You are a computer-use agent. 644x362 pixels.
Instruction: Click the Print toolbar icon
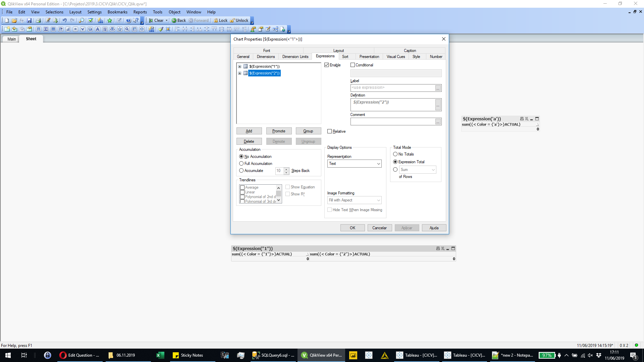pyautogui.click(x=38, y=20)
